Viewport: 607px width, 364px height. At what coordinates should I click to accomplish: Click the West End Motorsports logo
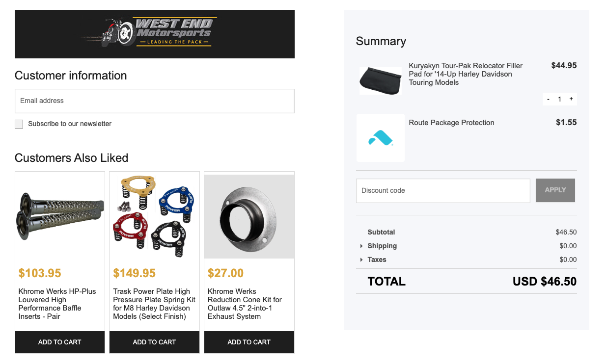coord(155,33)
